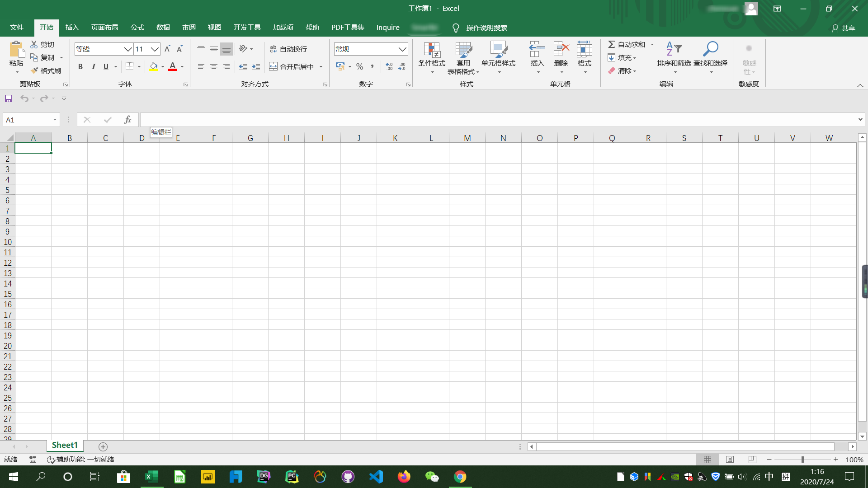This screenshot has width=868, height=488.
Task: Toggle Italic formatting
Action: point(93,66)
